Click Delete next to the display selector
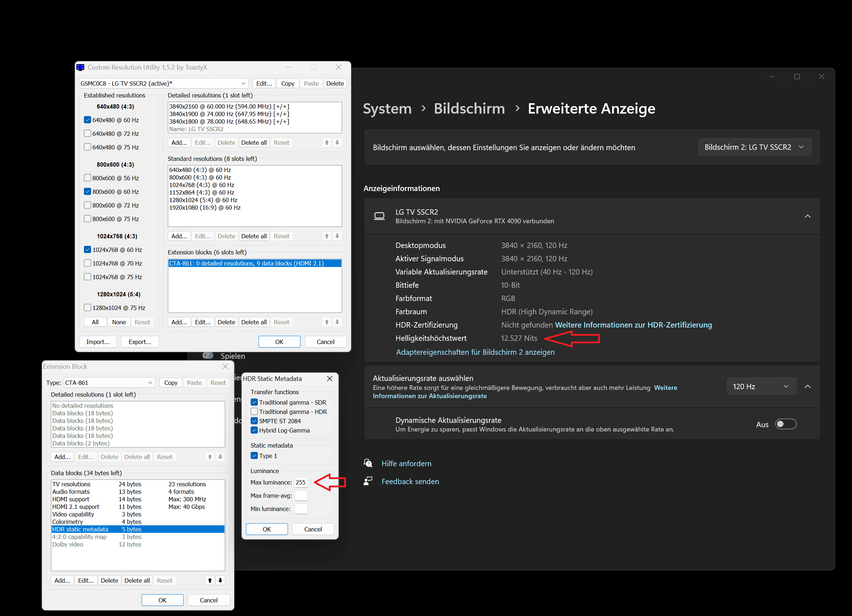The height and width of the screenshot is (616, 852). click(335, 83)
